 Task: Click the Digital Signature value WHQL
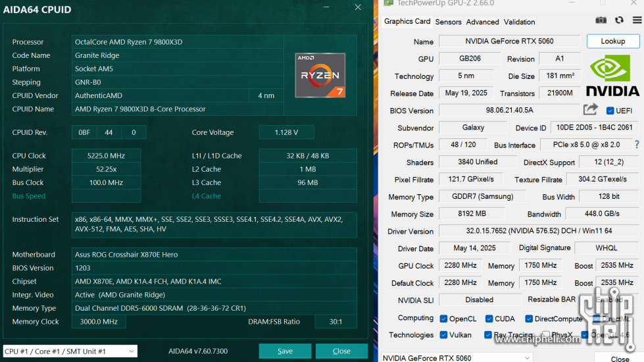coord(607,247)
